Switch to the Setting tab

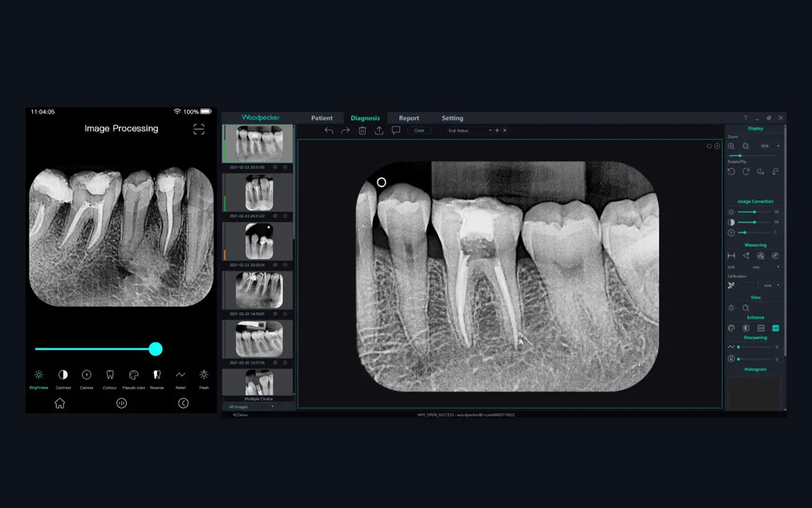(x=452, y=118)
